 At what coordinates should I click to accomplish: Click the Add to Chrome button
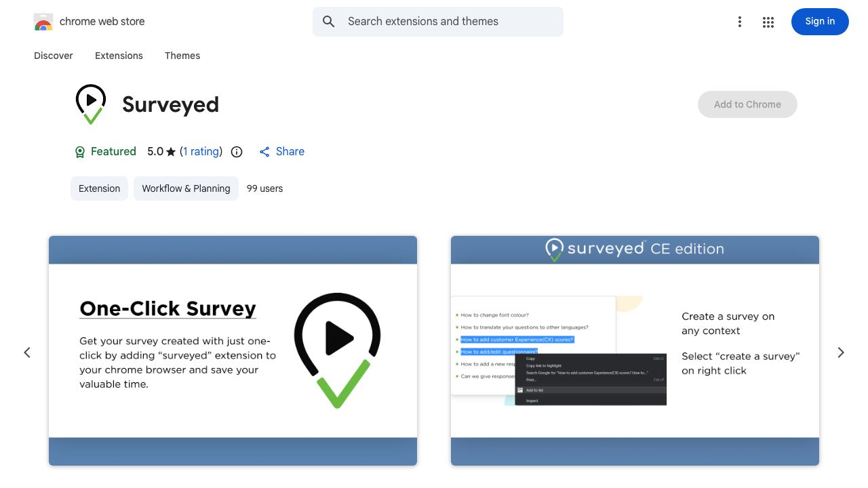pyautogui.click(x=747, y=104)
